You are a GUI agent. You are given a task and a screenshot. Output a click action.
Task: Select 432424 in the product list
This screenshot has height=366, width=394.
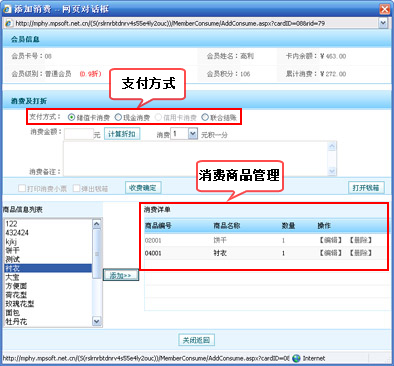pyautogui.click(x=48, y=233)
